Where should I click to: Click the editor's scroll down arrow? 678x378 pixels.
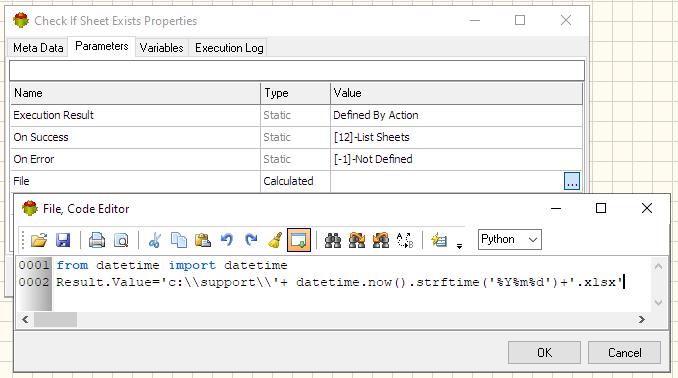point(658,303)
